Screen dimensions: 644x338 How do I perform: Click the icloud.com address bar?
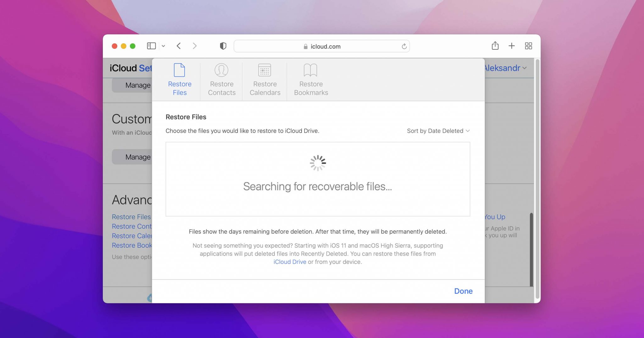tap(321, 46)
